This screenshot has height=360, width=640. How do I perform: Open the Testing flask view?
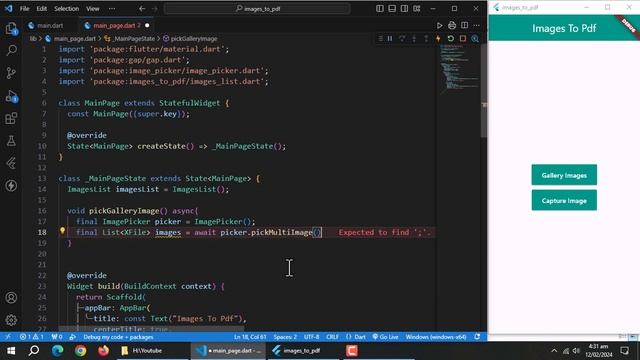[x=11, y=141]
